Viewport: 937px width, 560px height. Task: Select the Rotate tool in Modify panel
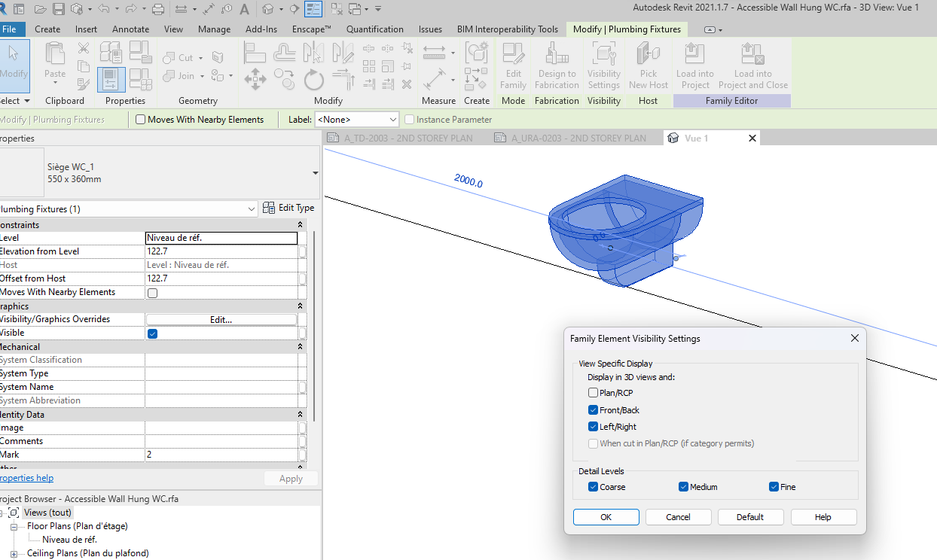click(313, 79)
